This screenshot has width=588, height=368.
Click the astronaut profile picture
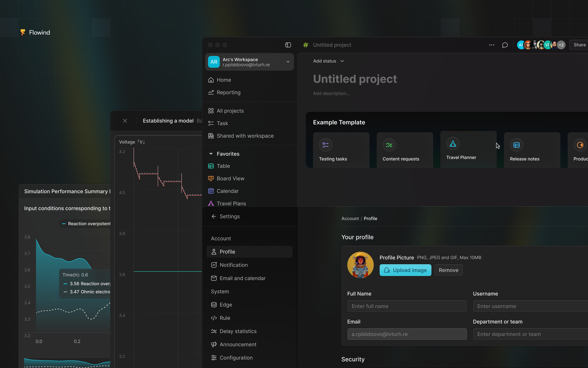click(360, 265)
